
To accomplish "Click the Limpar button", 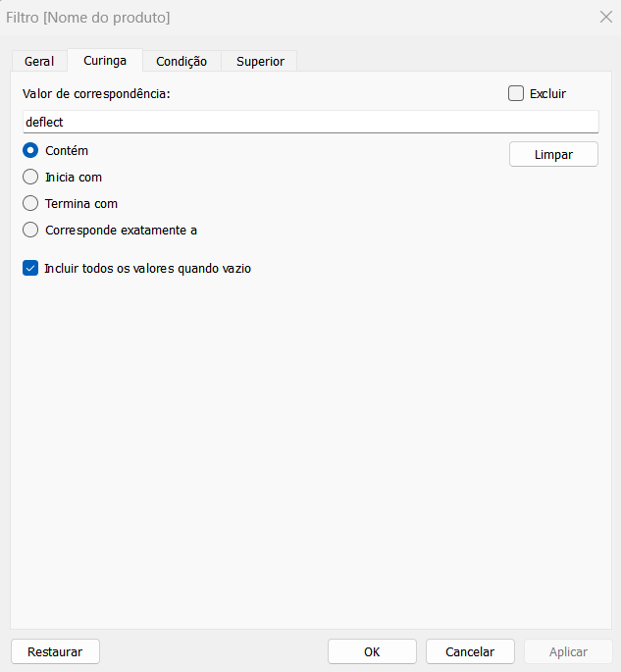I will [x=553, y=154].
